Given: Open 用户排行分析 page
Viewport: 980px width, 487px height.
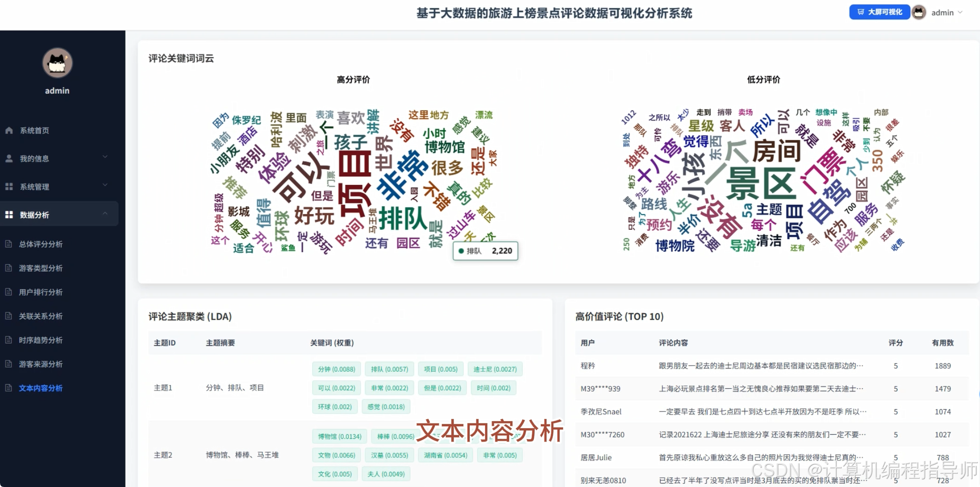Looking at the screenshot, I should click(x=41, y=292).
